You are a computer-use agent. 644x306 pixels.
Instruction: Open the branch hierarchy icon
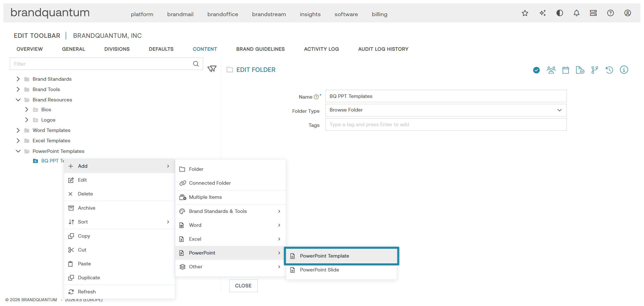pos(595,70)
